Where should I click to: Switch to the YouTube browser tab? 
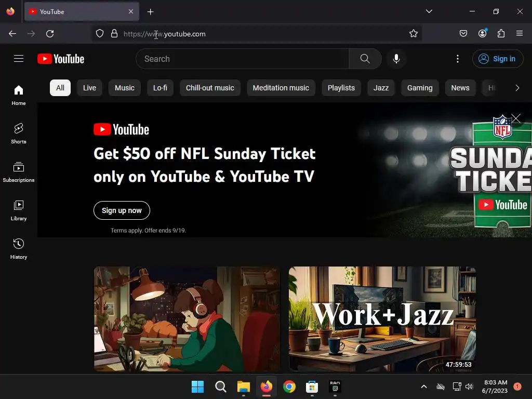82,11
